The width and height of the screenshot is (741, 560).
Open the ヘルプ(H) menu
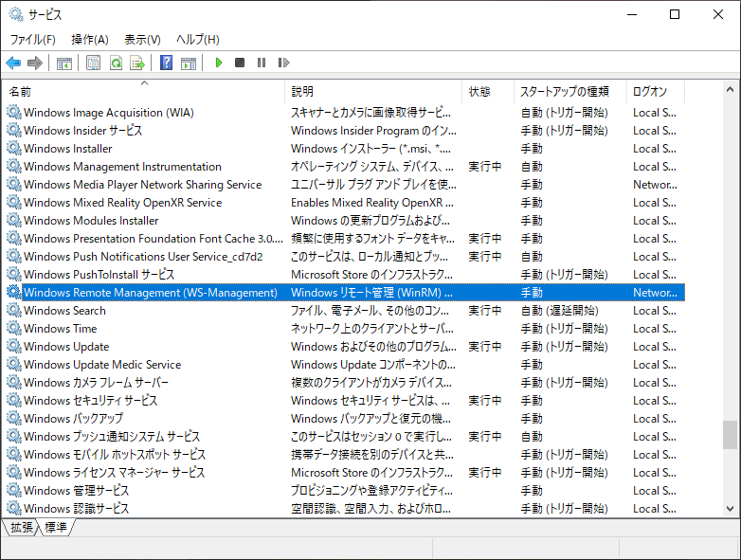(x=197, y=39)
